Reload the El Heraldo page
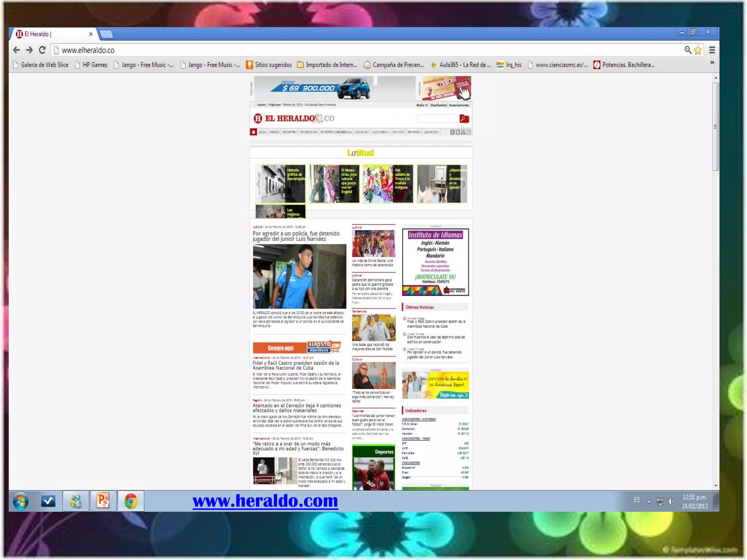 tap(42, 50)
